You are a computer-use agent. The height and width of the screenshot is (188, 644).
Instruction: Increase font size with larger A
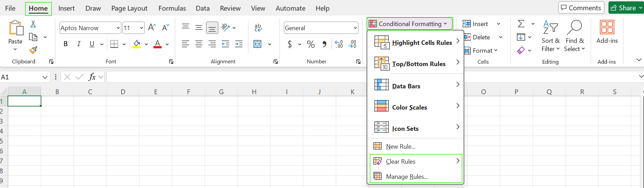[x=152, y=27]
